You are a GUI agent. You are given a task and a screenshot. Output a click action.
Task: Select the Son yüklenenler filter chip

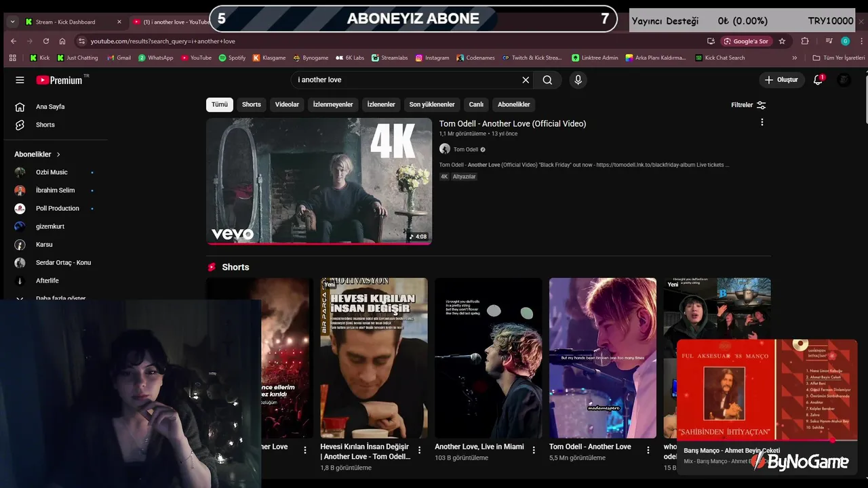point(432,104)
